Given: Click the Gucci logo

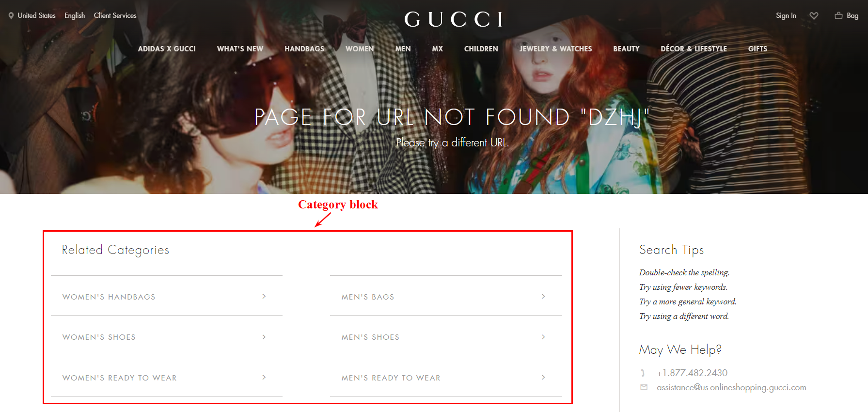Looking at the screenshot, I should (453, 19).
